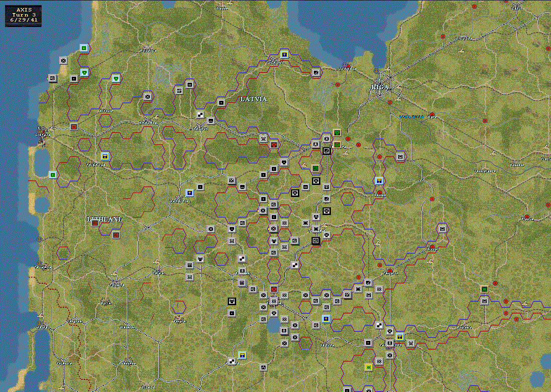Viewport: 551px width, 392px height.
Task: Click the Sigulda town label
Action: pos(464,38)
